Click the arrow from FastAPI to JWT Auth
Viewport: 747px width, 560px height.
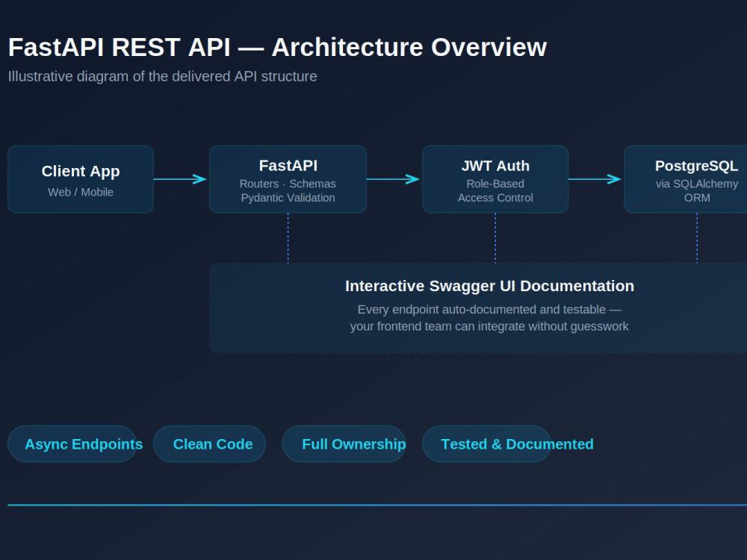(393, 179)
